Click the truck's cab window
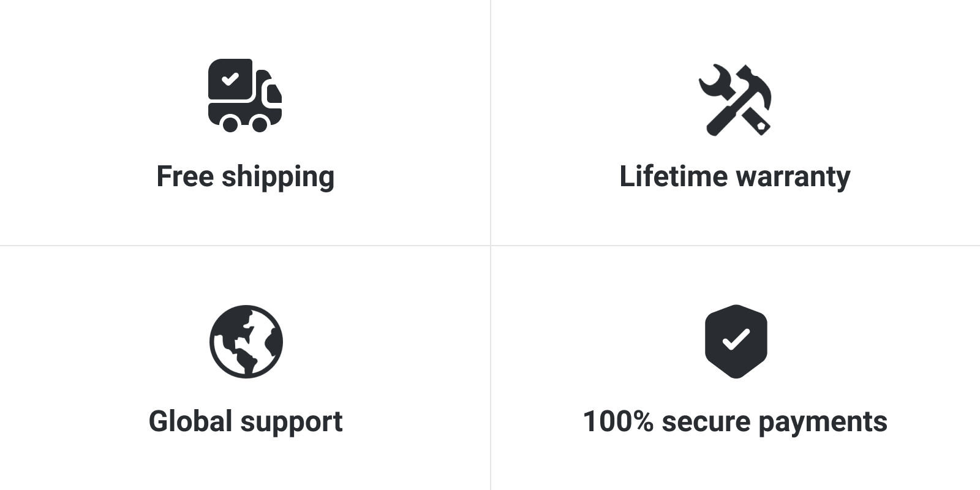 click(274, 94)
